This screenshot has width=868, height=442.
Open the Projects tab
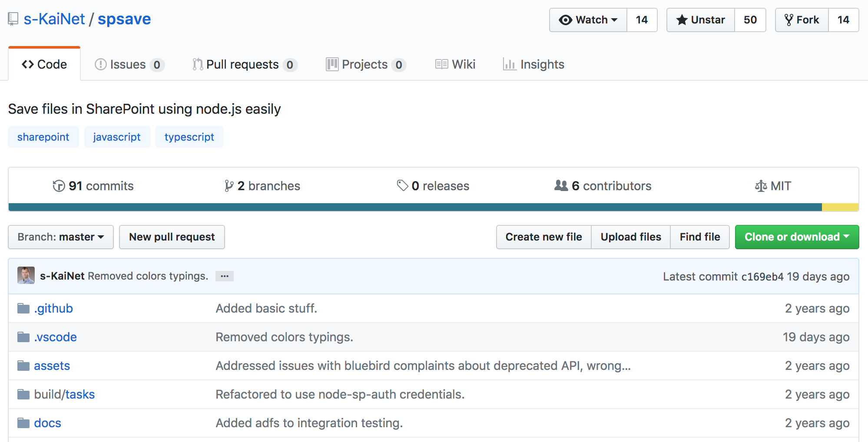coord(366,64)
